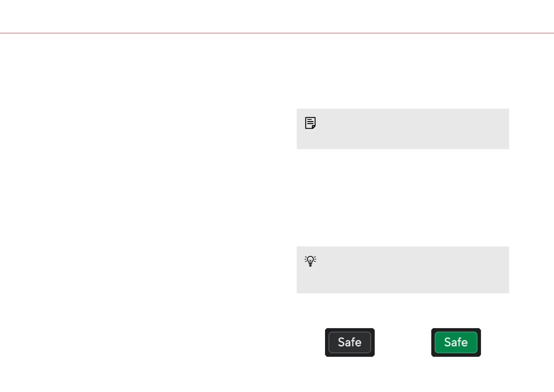
Task: Select the page icon in the upper gray box
Action: [x=310, y=123]
